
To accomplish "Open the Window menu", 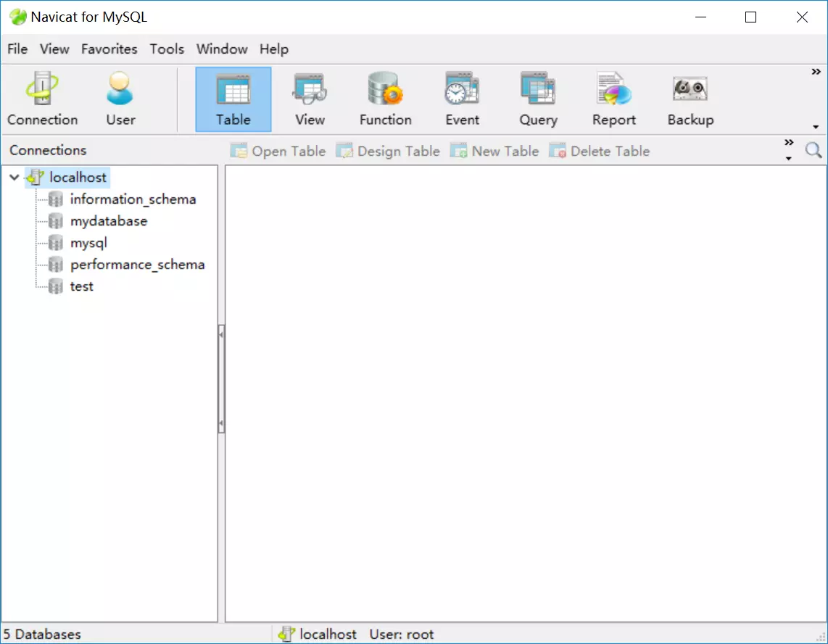I will point(222,49).
